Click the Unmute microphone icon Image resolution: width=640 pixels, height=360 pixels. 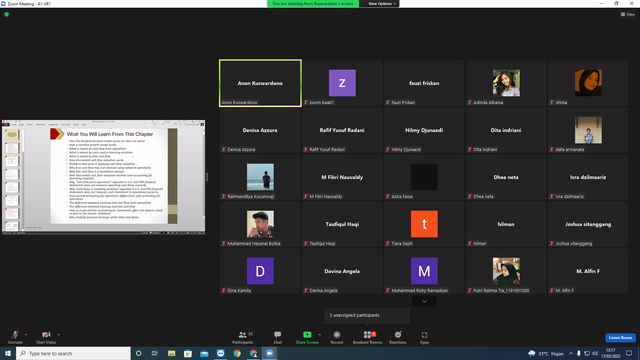pyautogui.click(x=15, y=335)
